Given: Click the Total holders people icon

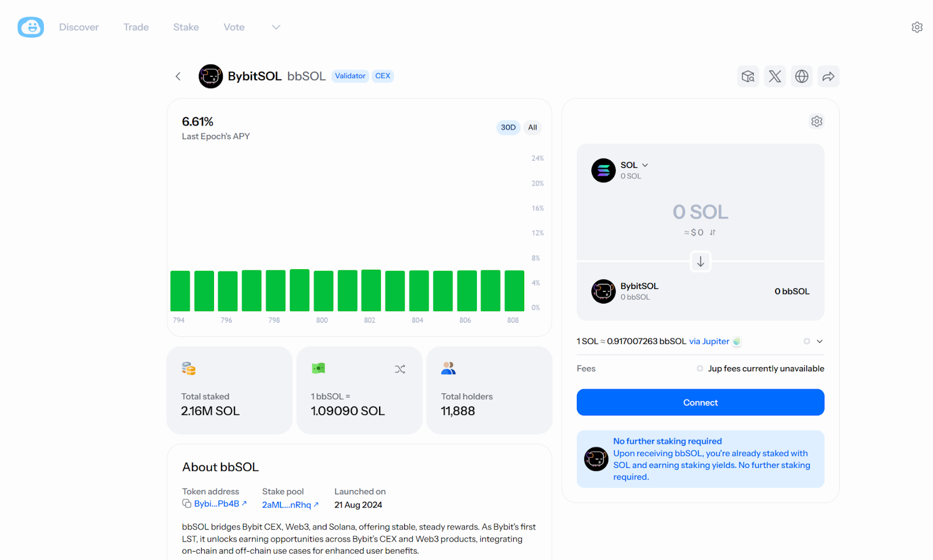Looking at the screenshot, I should pyautogui.click(x=448, y=368).
